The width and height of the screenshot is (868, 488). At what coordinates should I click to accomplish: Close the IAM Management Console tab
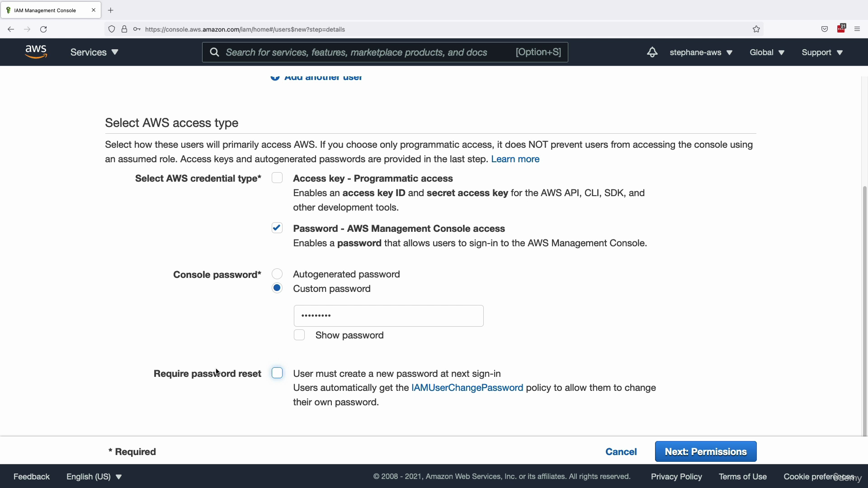click(x=94, y=10)
